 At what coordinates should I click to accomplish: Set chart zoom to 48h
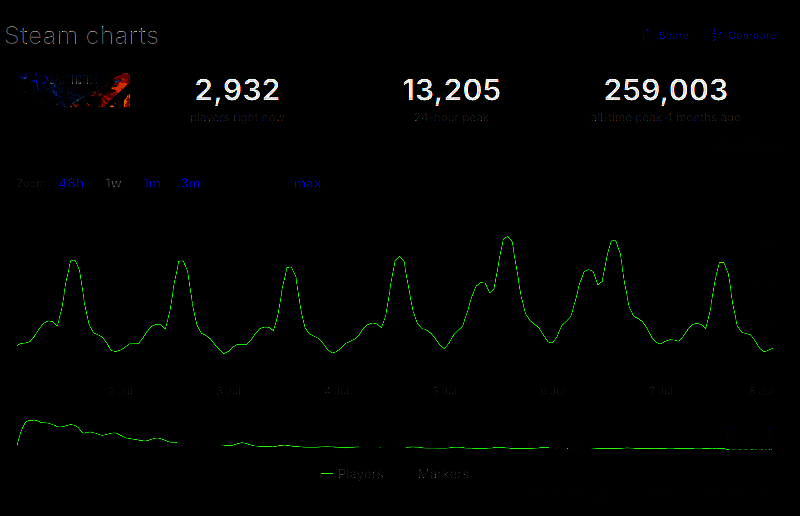tap(72, 183)
